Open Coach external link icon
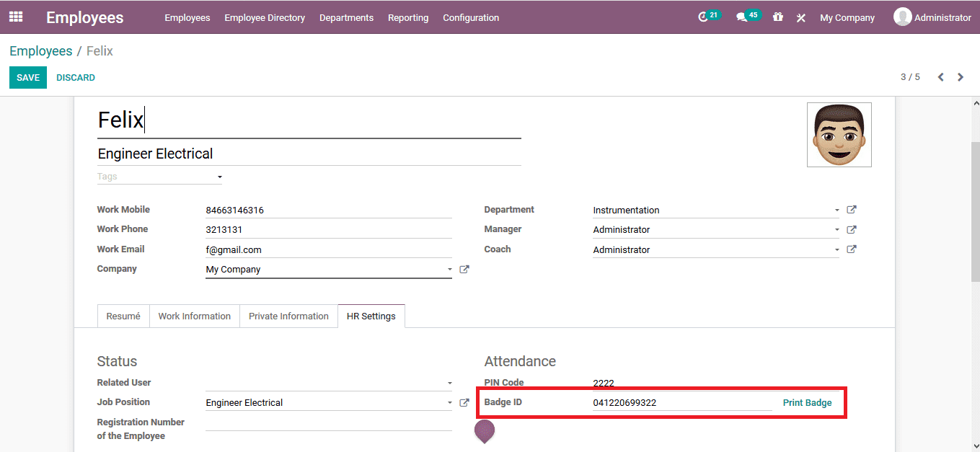Screen dimensions: 980x452 tap(852, 249)
